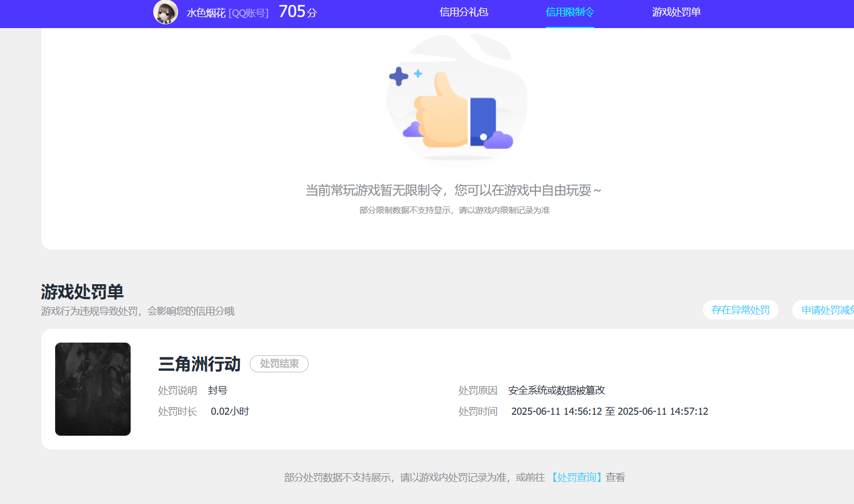Image resolution: width=854 pixels, height=504 pixels.
Task: Click the 处罚结束 status badge
Action: [x=279, y=364]
